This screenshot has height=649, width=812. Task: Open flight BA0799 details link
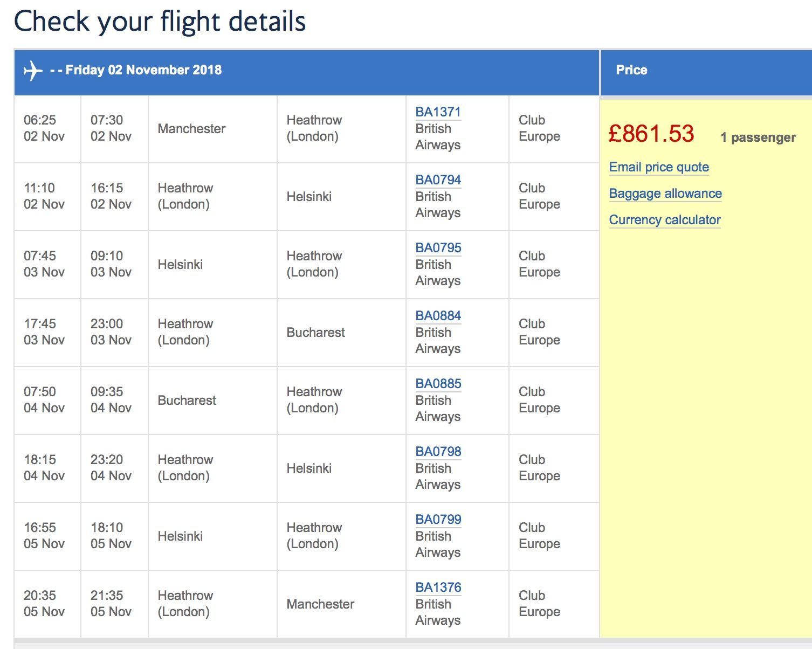tap(438, 520)
